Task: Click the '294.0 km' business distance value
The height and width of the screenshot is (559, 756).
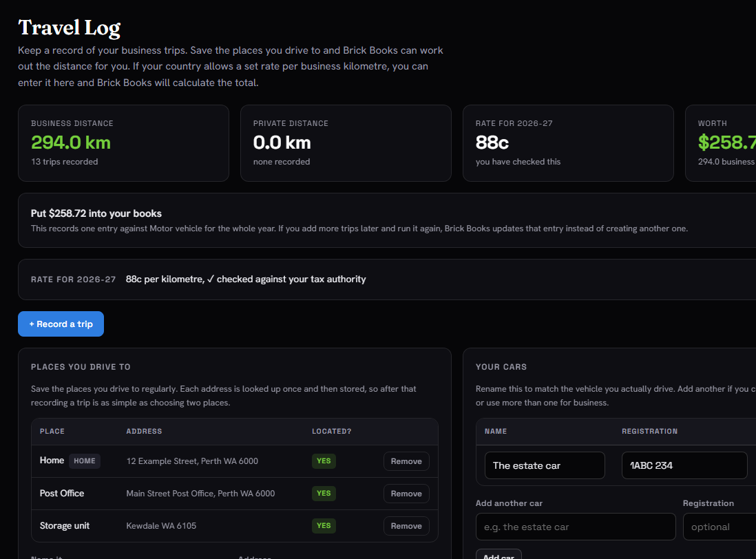Action: [71, 143]
